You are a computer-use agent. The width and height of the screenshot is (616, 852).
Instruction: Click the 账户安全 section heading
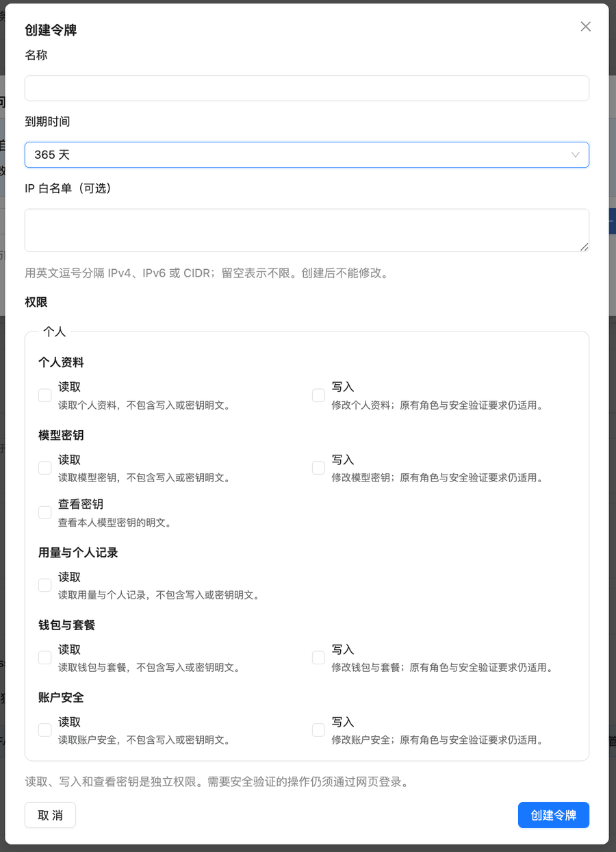(61, 697)
